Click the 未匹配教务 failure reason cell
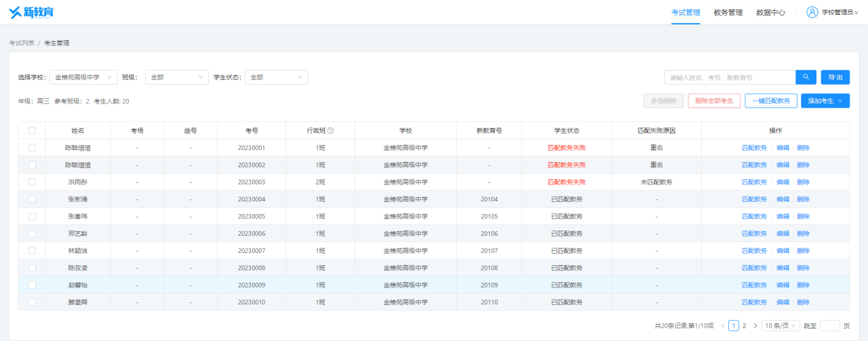Screen dimensions: 868x341 point(656,182)
